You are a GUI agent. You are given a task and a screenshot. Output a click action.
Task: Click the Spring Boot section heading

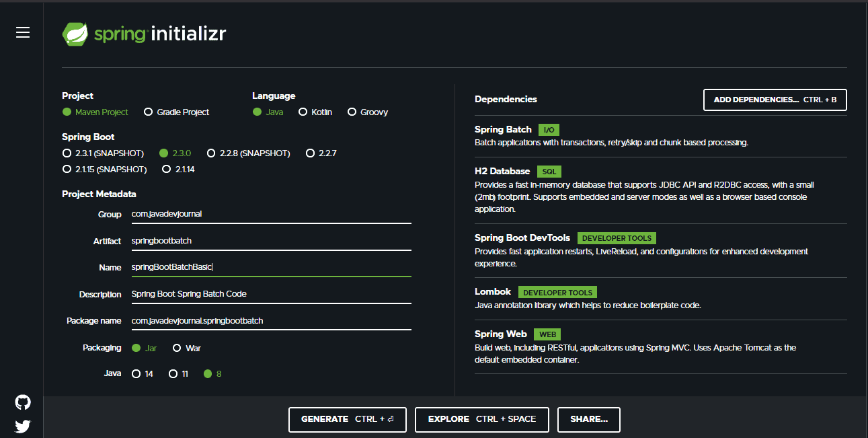coord(88,137)
